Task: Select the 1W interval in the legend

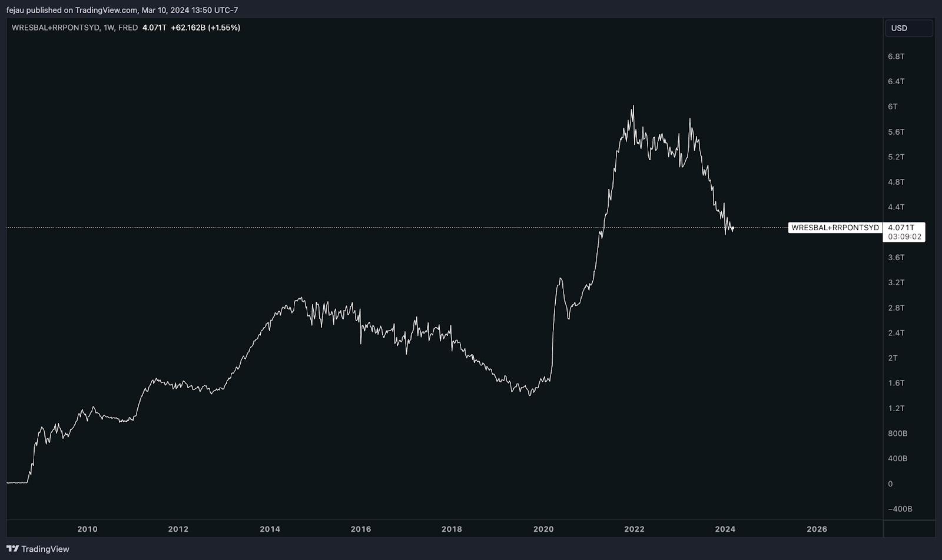Action: pos(109,28)
